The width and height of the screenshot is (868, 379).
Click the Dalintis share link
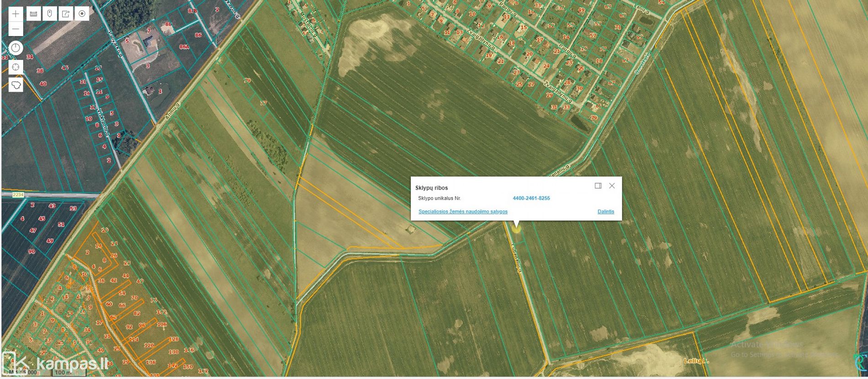(x=606, y=211)
